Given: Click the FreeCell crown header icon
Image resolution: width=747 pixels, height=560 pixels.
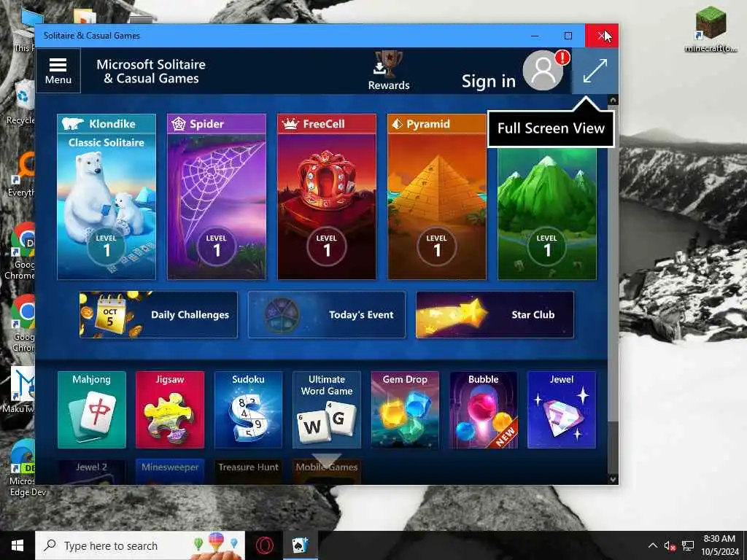Looking at the screenshot, I should (x=290, y=124).
